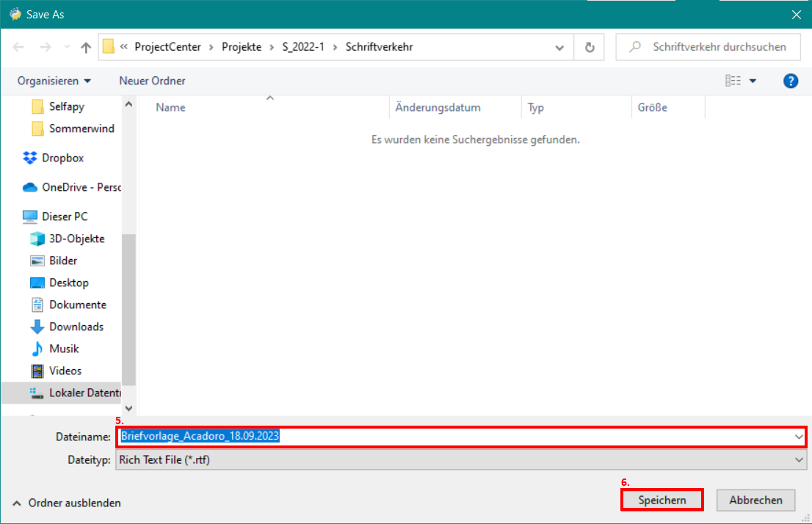This screenshot has height=524, width=812.
Task: Refresh the Schriftverkehr folder view
Action: tap(589, 48)
